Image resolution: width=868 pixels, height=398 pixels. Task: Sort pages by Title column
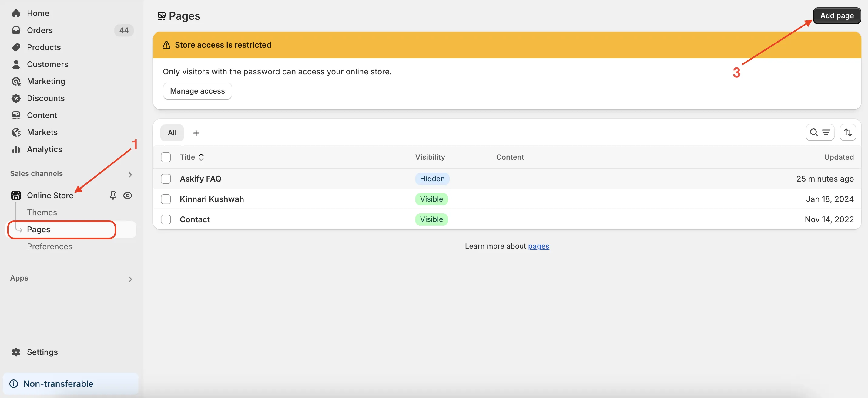point(192,157)
